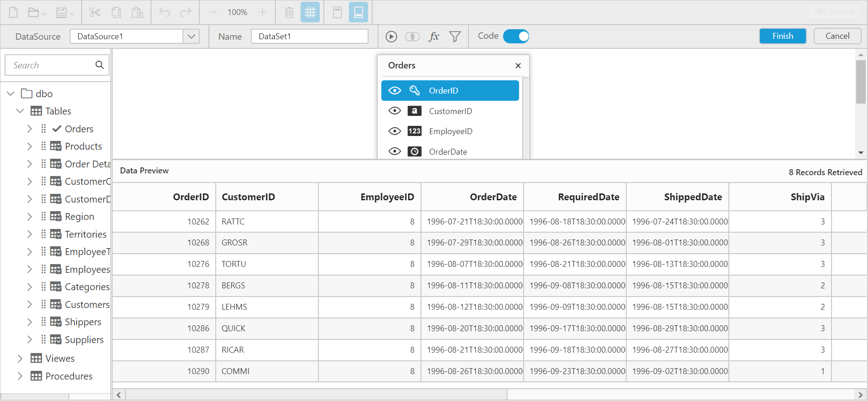
Task: Click the zoom in plus icon
Action: [262, 12]
